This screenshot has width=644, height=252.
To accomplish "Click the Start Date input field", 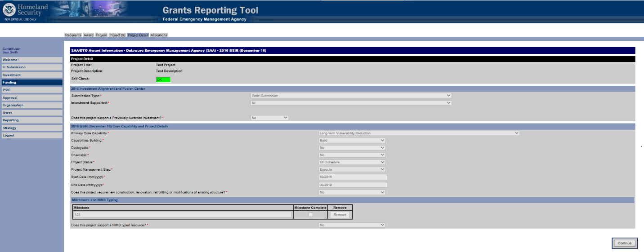I will coord(352,177).
